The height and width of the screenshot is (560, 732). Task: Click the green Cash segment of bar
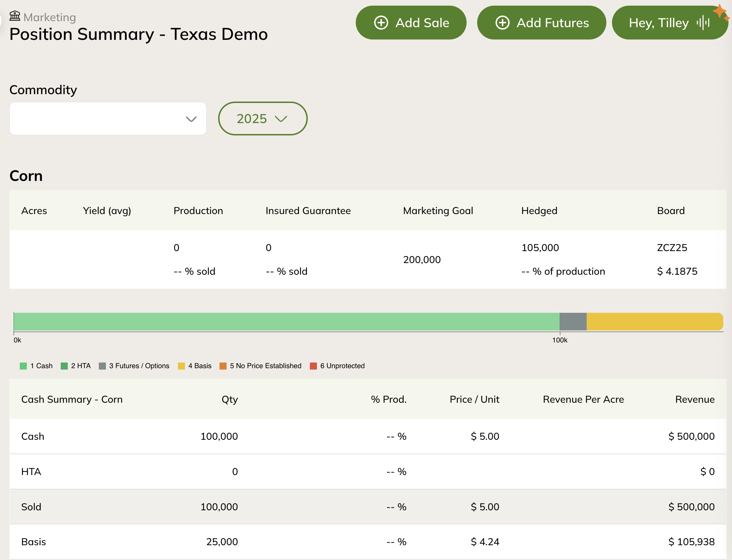[x=286, y=322]
